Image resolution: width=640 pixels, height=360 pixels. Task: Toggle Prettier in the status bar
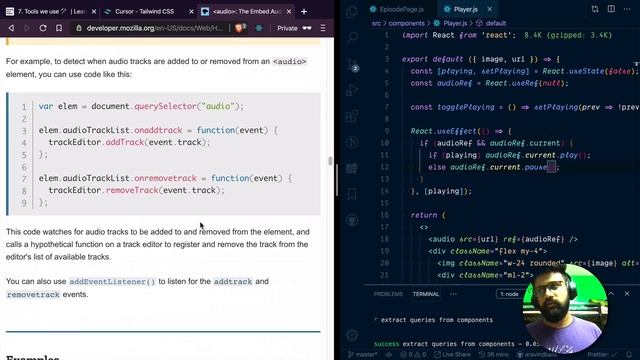pos(602,354)
